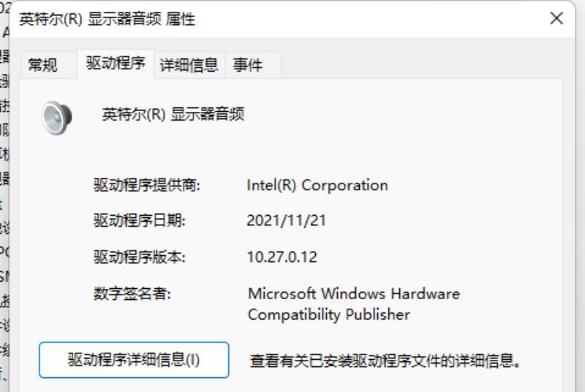
Task: Click the 驱动程序日期 label
Action: click(139, 220)
